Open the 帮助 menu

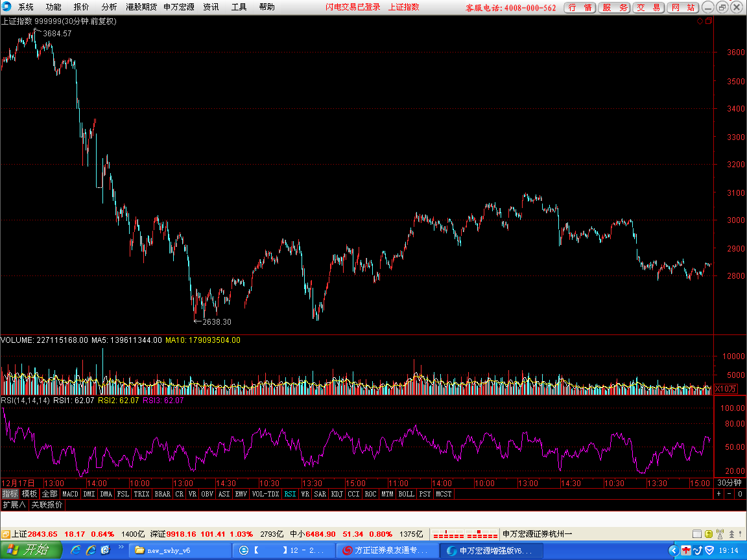[267, 7]
